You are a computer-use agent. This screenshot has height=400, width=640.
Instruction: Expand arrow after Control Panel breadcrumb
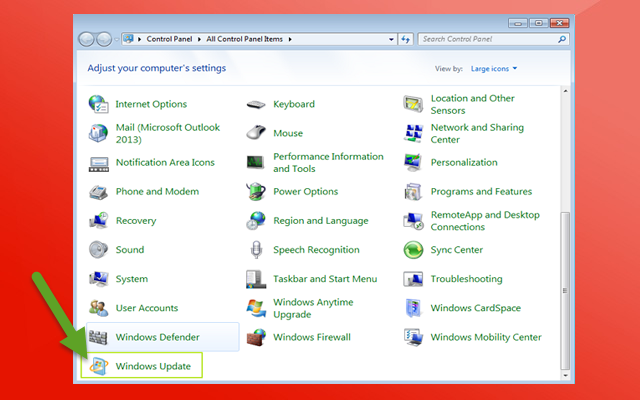click(199, 39)
